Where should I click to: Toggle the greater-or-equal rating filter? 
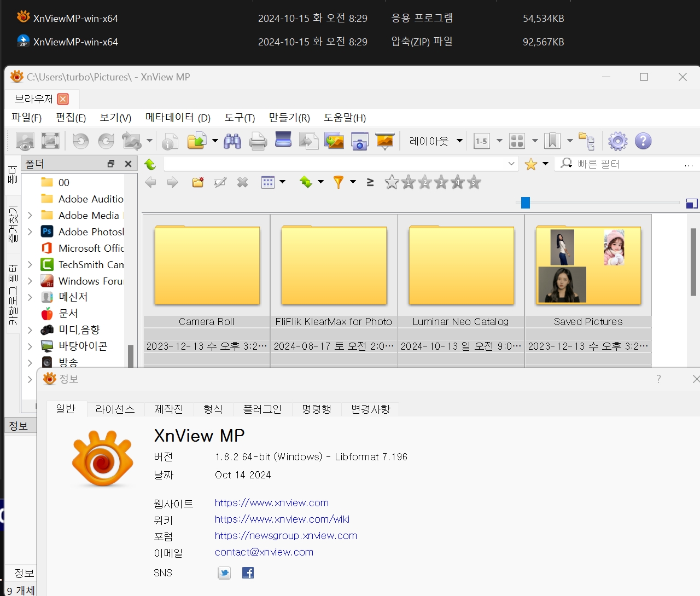(370, 182)
